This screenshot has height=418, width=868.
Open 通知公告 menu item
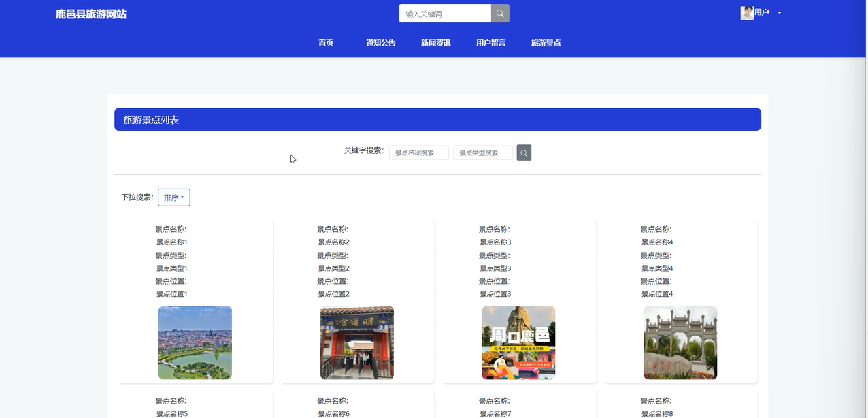(x=381, y=43)
